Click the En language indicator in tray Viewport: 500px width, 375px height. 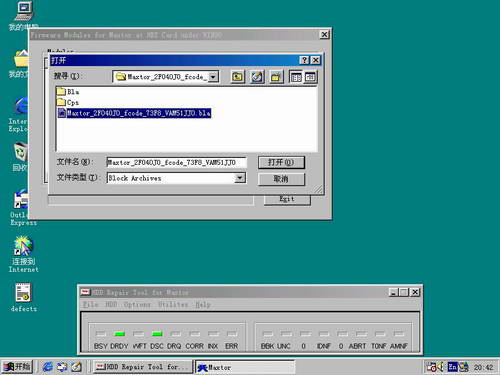pyautogui.click(x=452, y=367)
